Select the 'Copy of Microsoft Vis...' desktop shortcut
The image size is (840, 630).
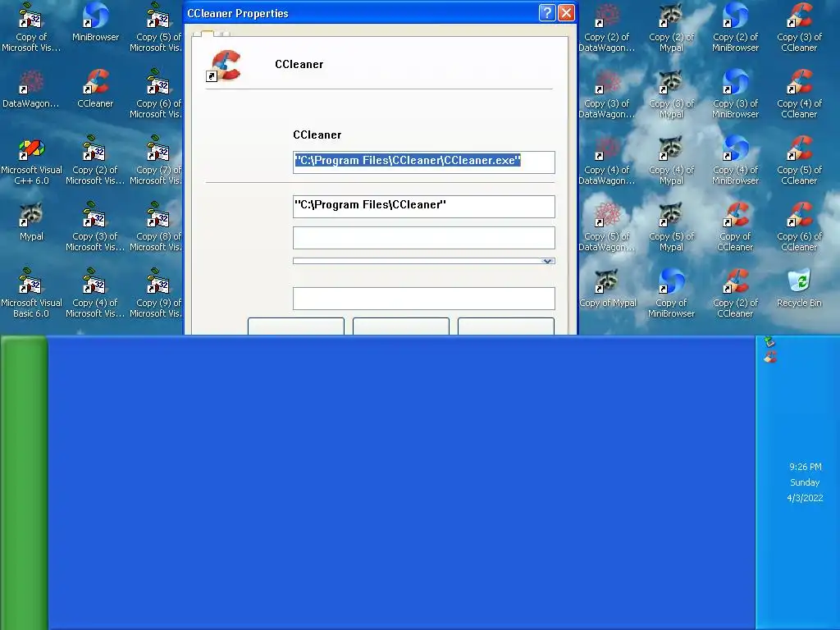pos(31,28)
